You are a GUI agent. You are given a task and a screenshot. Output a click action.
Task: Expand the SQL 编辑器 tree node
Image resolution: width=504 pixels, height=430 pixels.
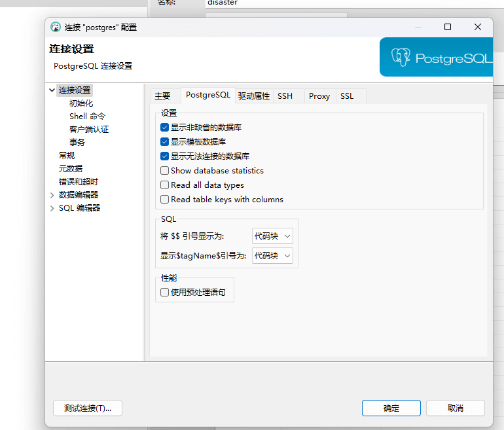click(52, 208)
